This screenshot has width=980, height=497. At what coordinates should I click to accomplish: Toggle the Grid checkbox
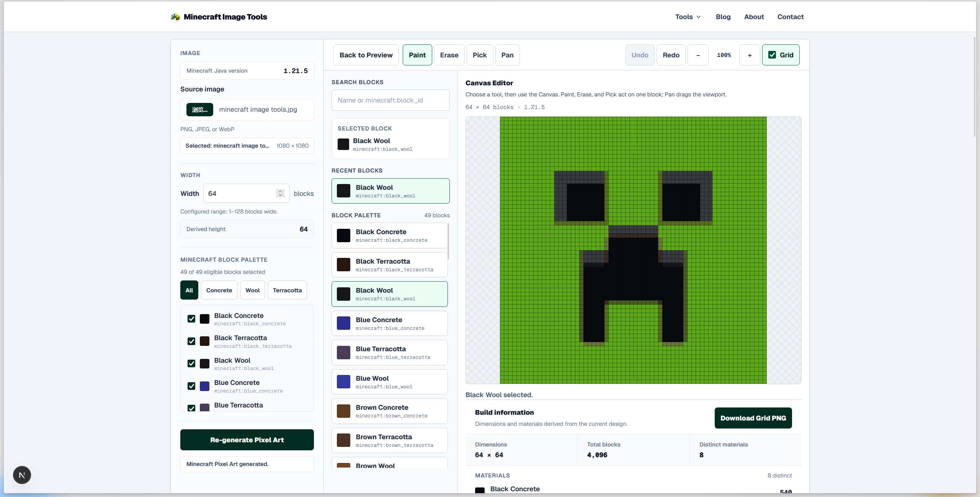(x=772, y=55)
